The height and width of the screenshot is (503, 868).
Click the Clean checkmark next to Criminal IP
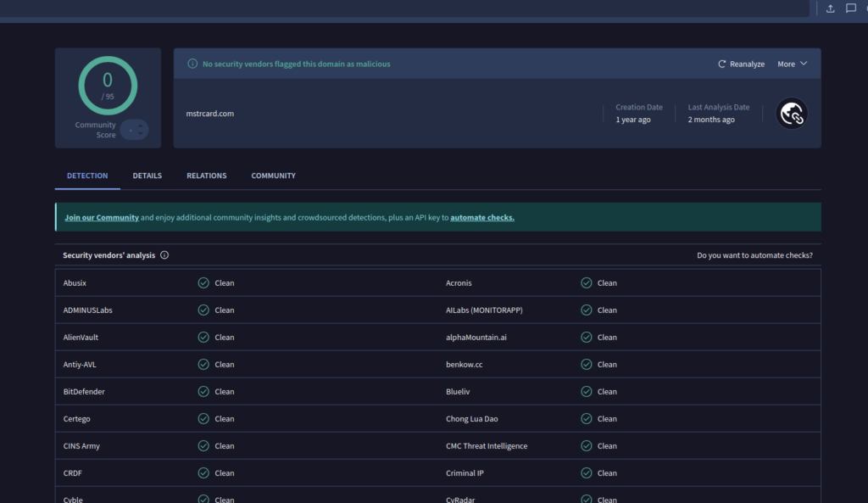click(x=585, y=472)
